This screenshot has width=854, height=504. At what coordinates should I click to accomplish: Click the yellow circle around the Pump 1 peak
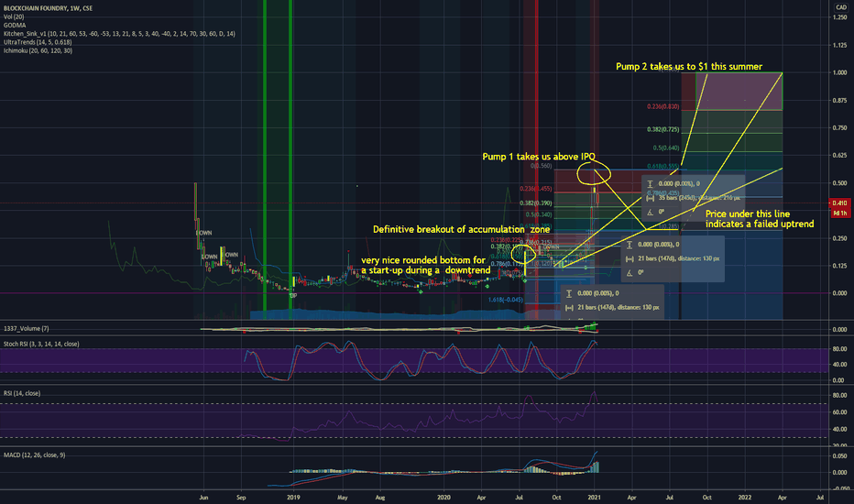click(x=594, y=173)
